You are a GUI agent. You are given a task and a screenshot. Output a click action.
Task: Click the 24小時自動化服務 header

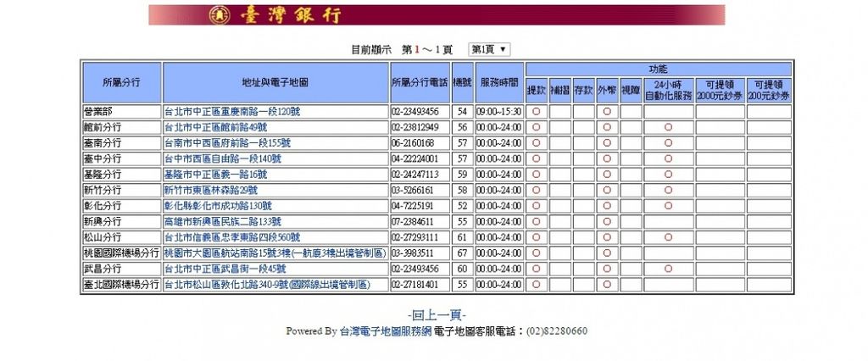pyautogui.click(x=668, y=90)
